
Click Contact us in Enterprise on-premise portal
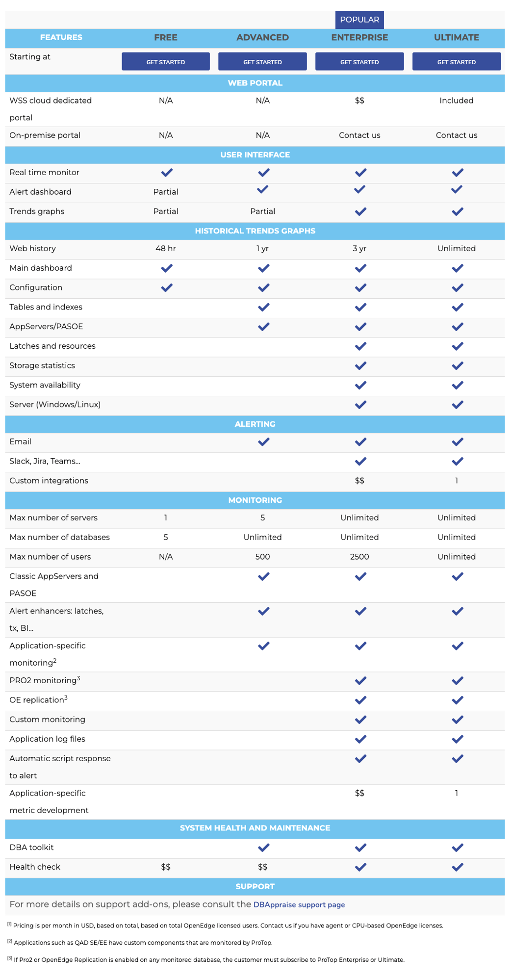tap(359, 135)
